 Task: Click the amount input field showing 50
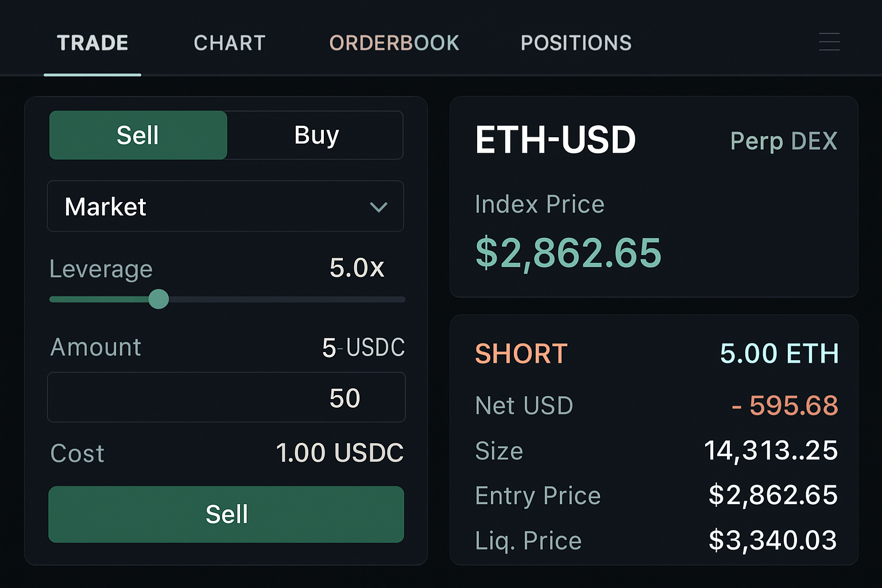(226, 397)
